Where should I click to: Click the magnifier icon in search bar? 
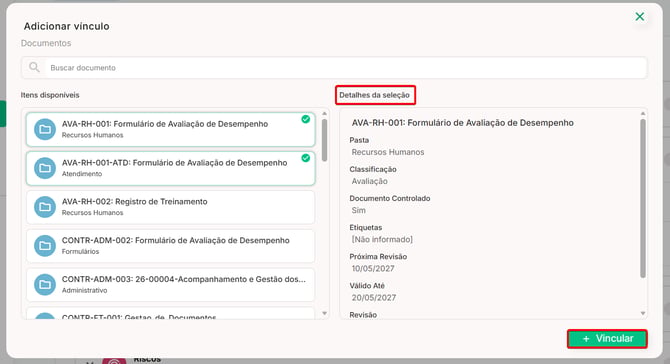coord(34,68)
